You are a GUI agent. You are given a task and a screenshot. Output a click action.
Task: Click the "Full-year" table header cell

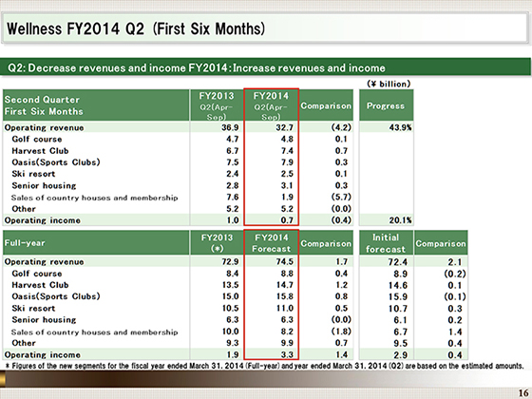pos(96,243)
